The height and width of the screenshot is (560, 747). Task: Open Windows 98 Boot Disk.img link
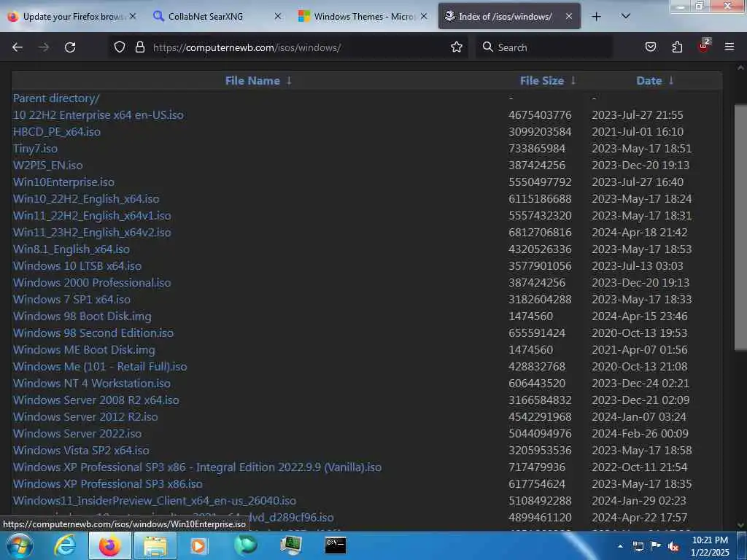pos(82,316)
